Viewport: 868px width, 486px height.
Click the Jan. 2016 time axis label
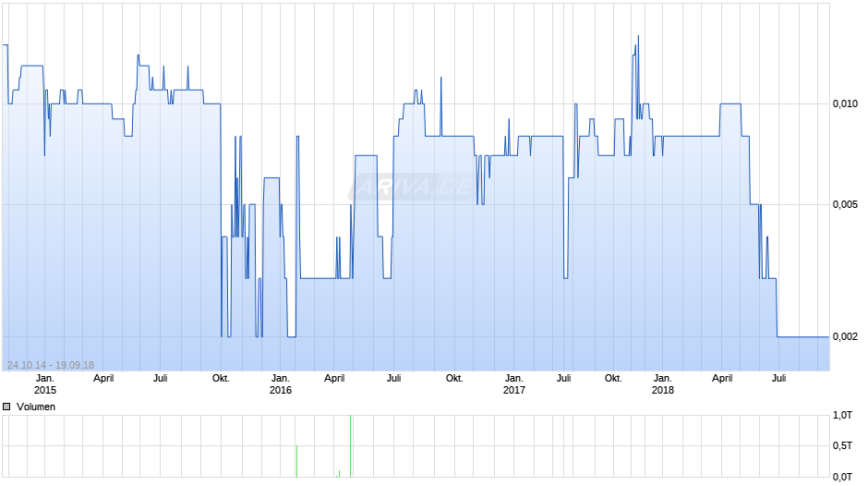280,384
